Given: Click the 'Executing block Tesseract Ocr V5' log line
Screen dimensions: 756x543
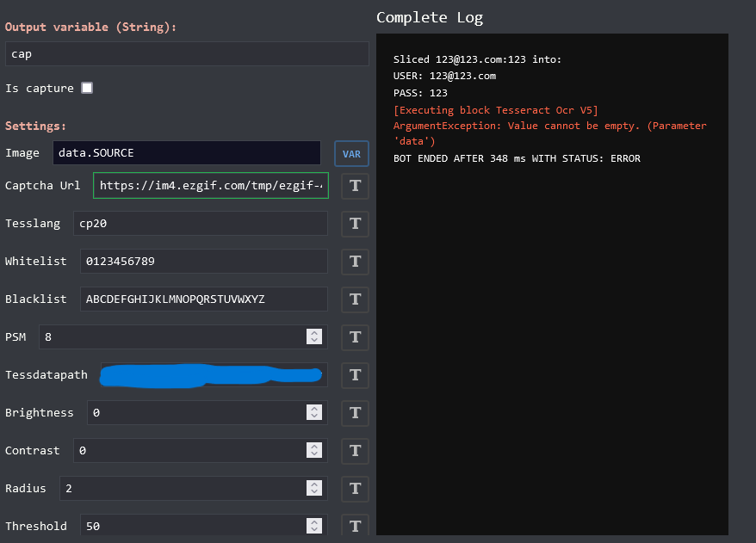Looking at the screenshot, I should (x=496, y=110).
